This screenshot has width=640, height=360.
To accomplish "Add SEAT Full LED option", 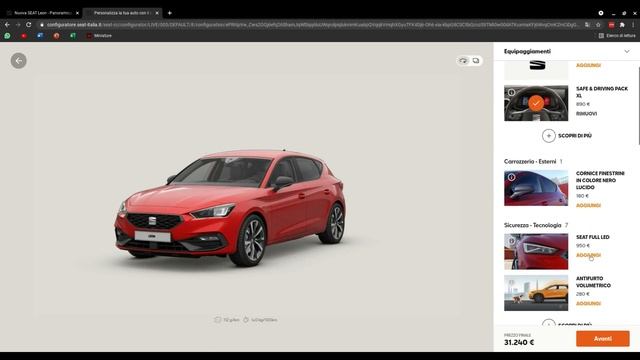I will point(588,255).
